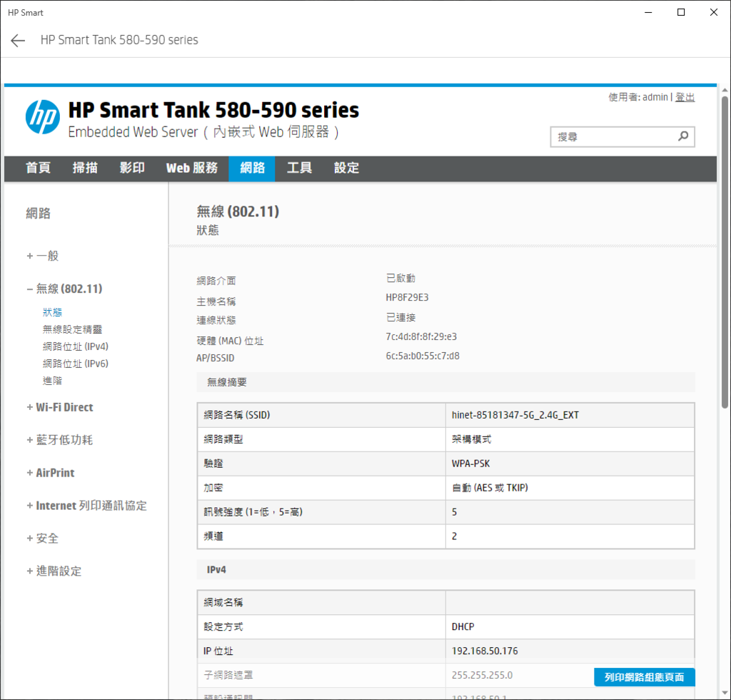Click the DHCP value cell
731x700 pixels.
click(570, 626)
